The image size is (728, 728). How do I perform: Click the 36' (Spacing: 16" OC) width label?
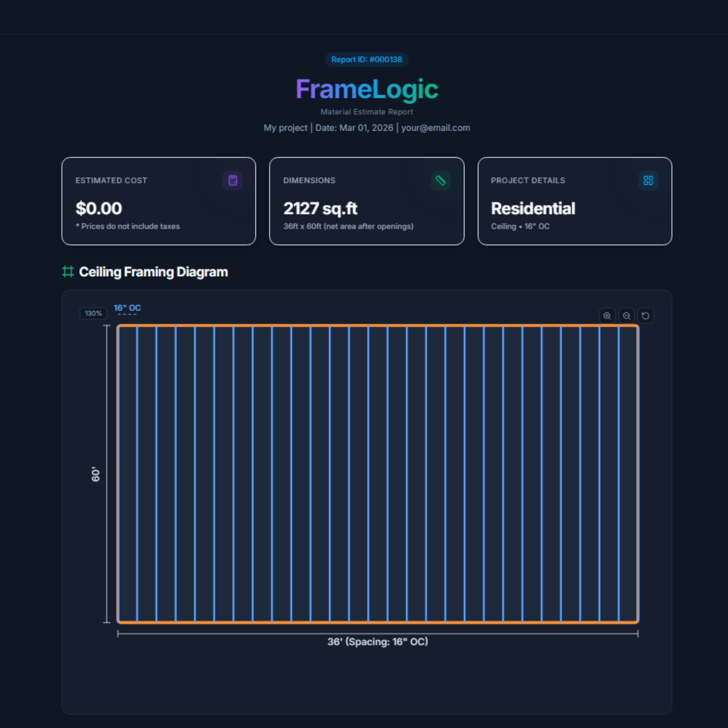377,642
